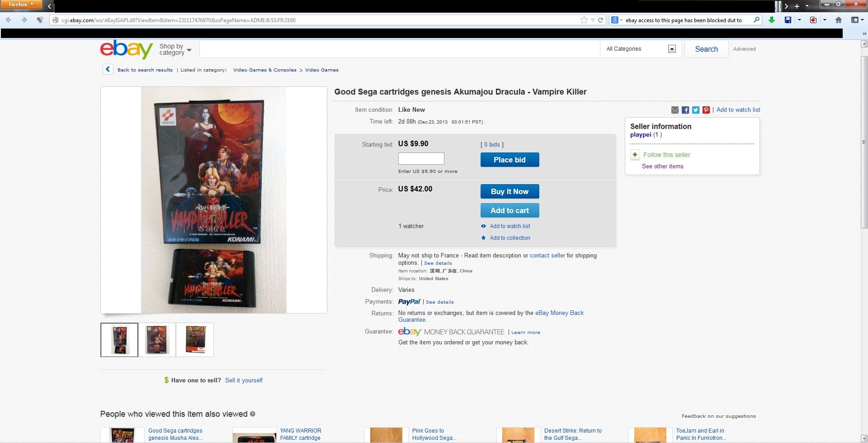
Task: Select the third product thumbnail
Action: coord(195,340)
